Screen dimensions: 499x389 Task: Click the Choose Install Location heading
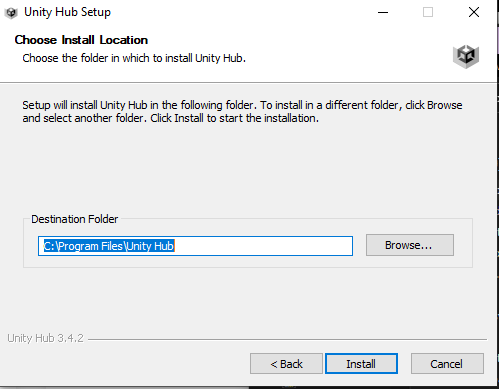(x=81, y=40)
